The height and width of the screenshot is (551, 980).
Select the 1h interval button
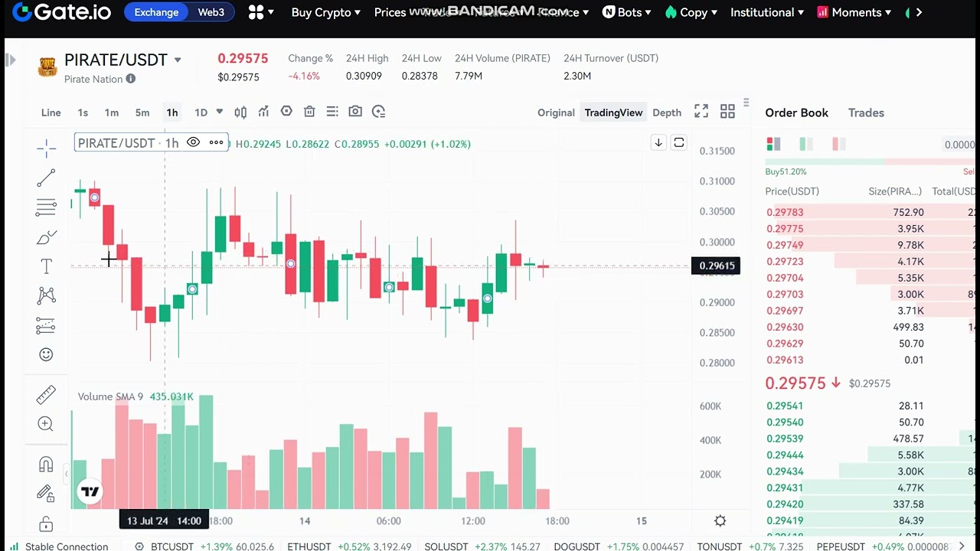click(x=172, y=112)
